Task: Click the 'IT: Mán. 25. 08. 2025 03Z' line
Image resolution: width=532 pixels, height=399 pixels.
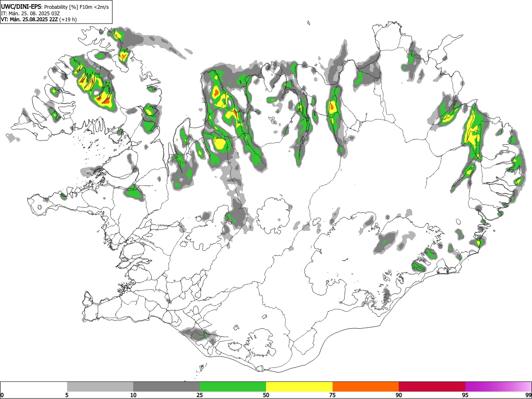Action: pos(30,13)
